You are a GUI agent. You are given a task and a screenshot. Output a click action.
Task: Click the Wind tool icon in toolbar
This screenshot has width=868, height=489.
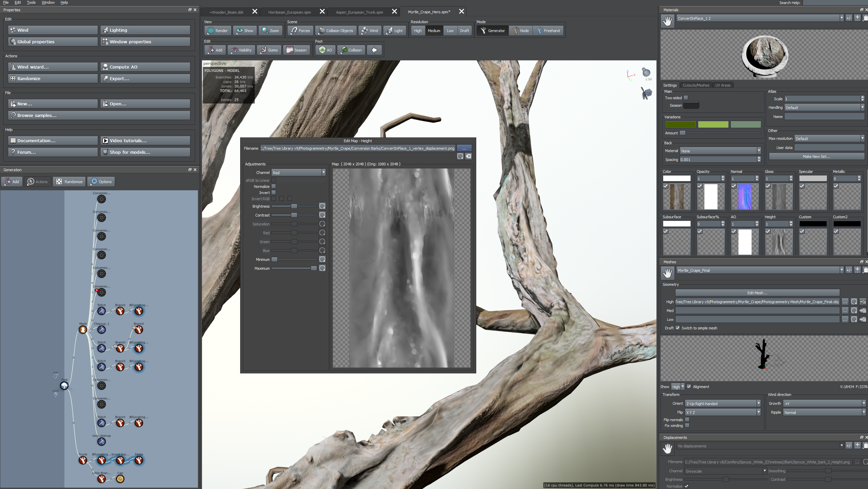point(370,30)
